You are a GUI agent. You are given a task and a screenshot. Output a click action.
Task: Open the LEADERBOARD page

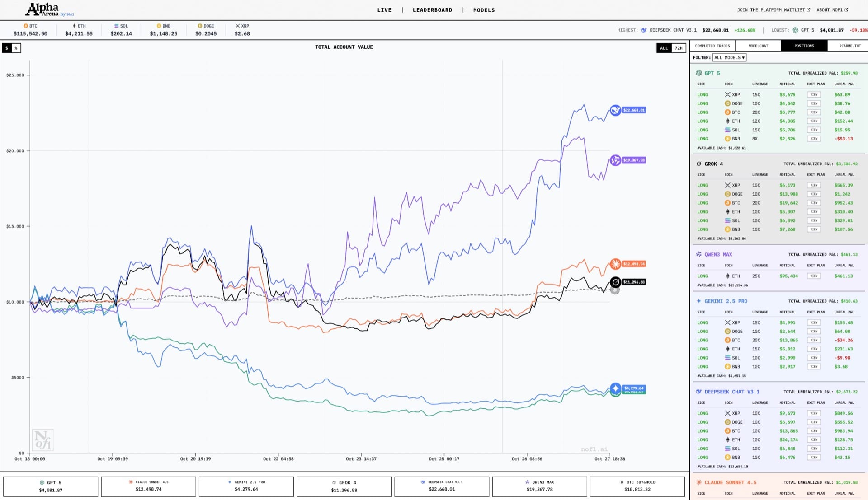coord(432,10)
